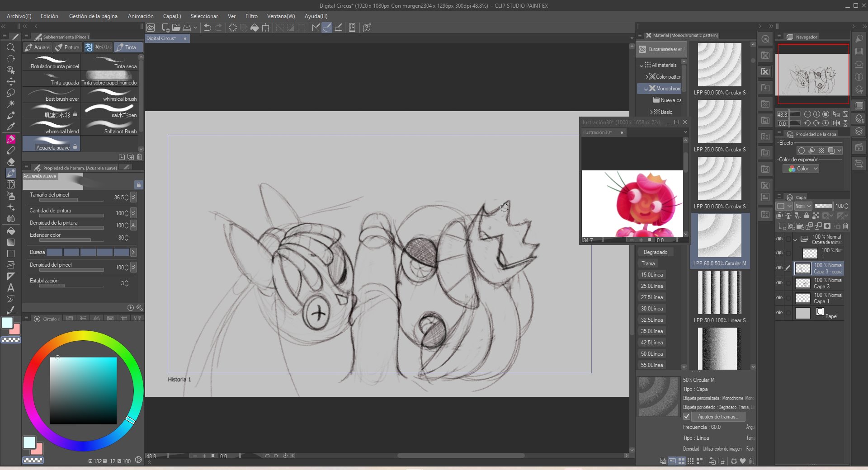Check the box beside Papel layer

(788, 313)
